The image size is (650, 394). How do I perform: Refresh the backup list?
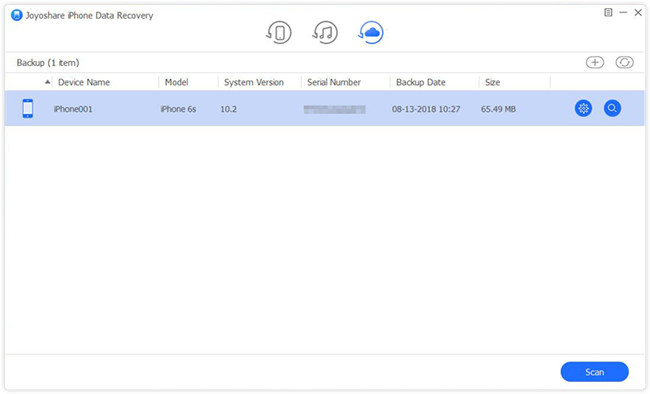(624, 63)
